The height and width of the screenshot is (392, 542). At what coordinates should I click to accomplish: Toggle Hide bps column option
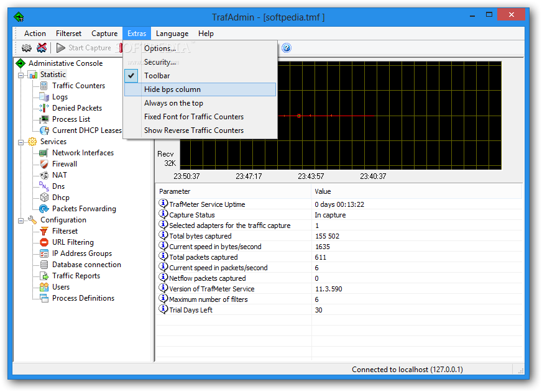coord(200,89)
